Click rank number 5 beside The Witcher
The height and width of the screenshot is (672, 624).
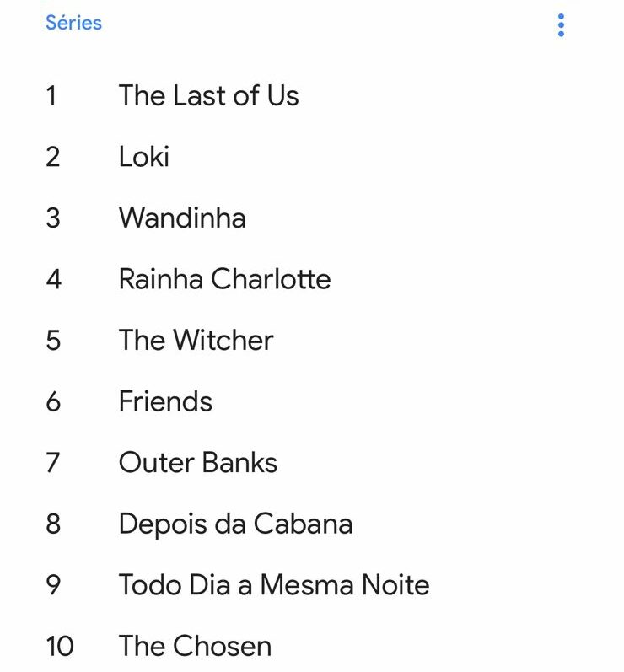click(x=53, y=341)
